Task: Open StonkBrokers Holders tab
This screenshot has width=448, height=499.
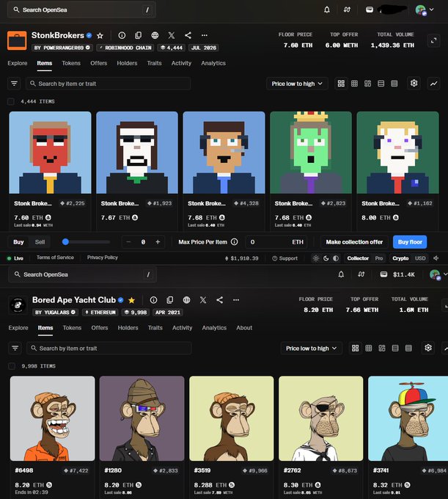Action: click(127, 63)
